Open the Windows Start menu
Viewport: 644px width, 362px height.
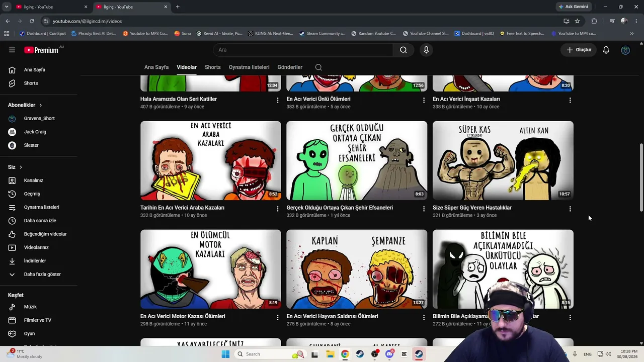(x=225, y=354)
